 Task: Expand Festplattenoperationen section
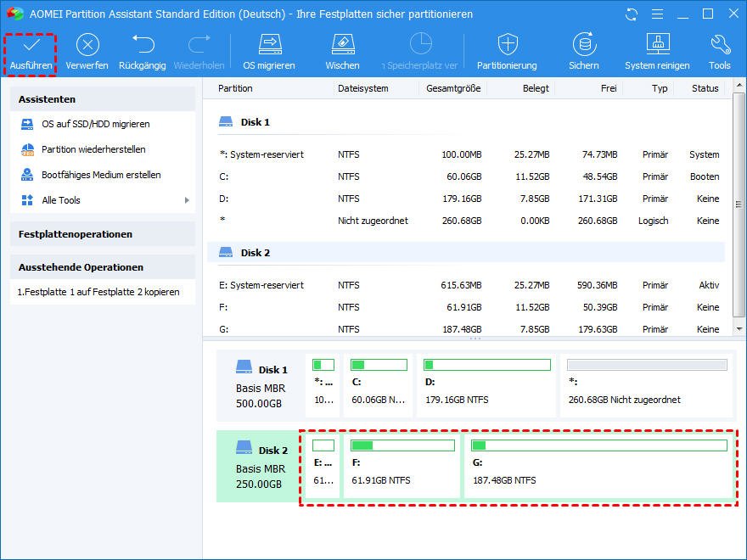(x=103, y=234)
